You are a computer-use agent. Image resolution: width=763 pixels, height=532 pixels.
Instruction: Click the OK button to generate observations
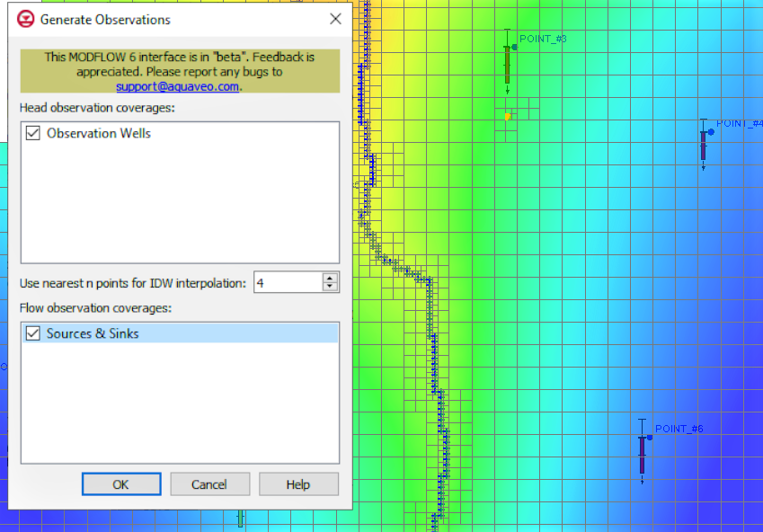121,483
